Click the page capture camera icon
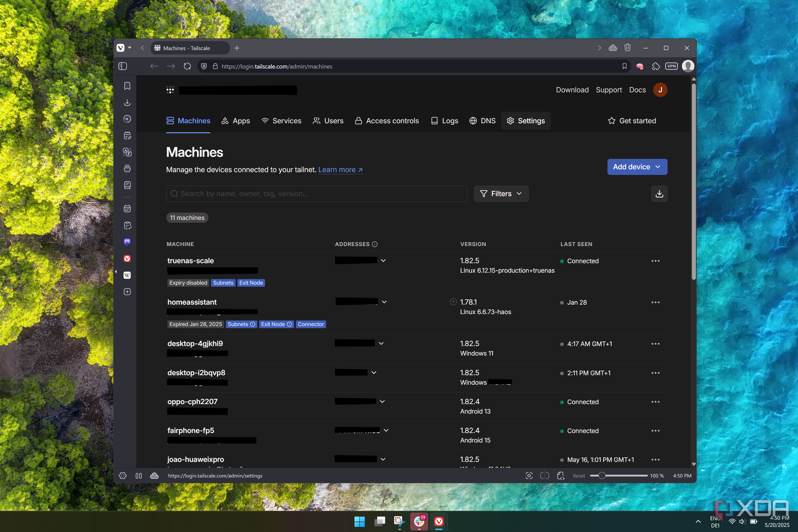The width and height of the screenshot is (798, 532). pos(529,476)
